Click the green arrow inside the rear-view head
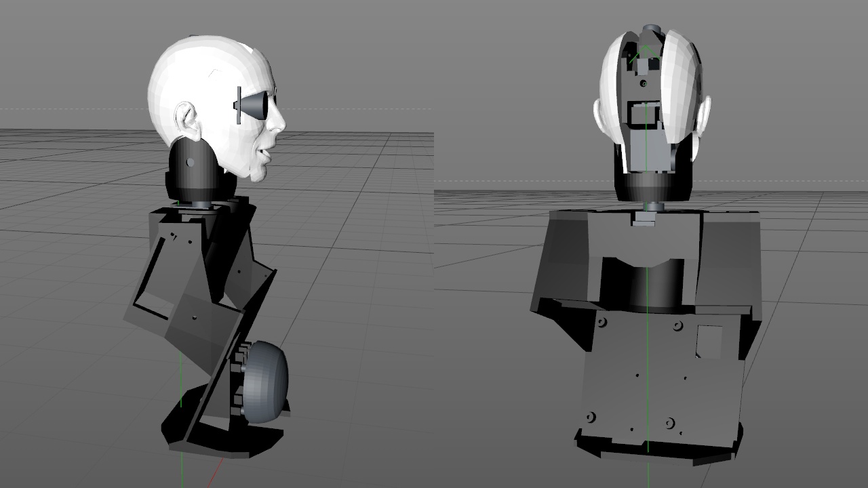The image size is (868, 488). tap(643, 54)
